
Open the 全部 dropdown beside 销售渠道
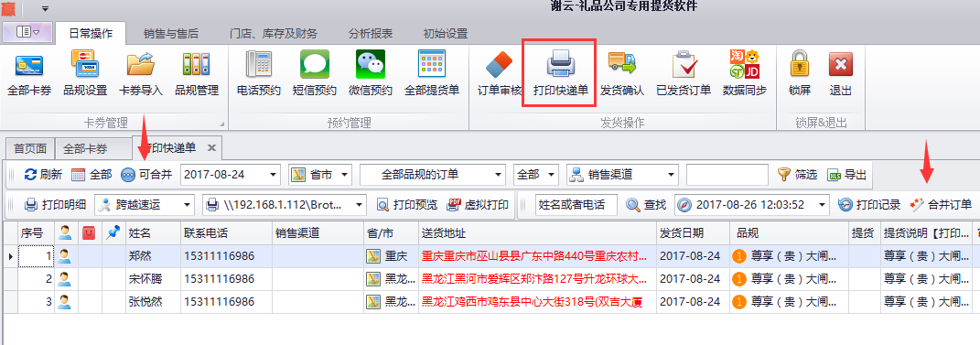pyautogui.click(x=551, y=175)
